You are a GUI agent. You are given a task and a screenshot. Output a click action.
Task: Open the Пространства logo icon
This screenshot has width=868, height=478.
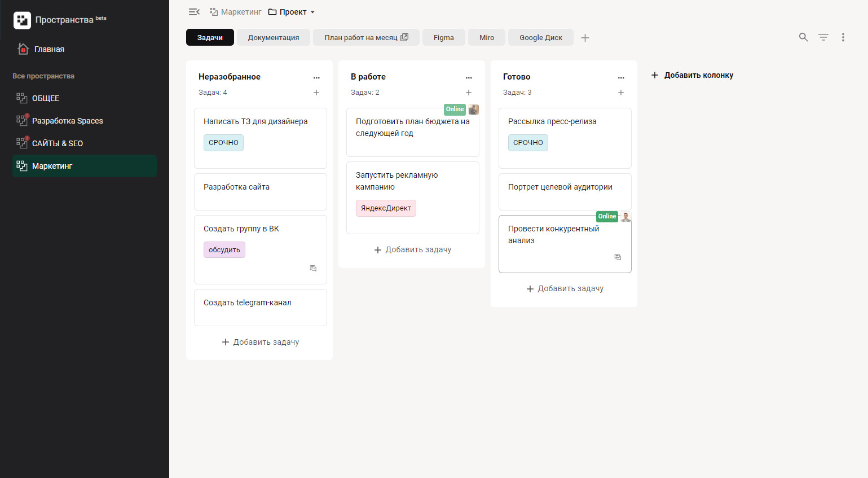click(x=22, y=20)
